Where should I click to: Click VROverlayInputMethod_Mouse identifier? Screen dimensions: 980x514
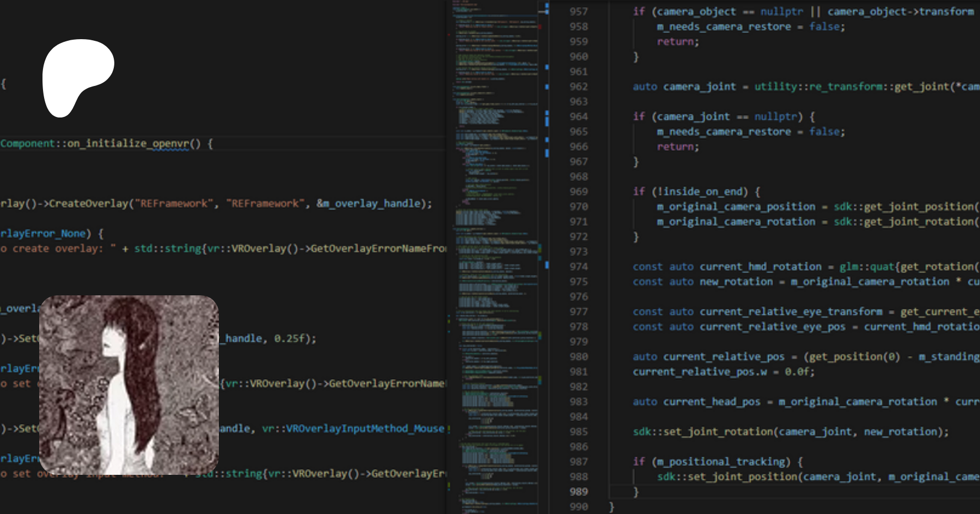pyautogui.click(x=353, y=429)
